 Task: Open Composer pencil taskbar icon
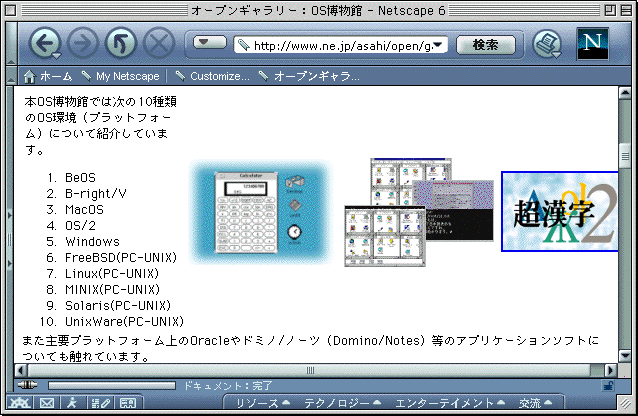tap(101, 403)
